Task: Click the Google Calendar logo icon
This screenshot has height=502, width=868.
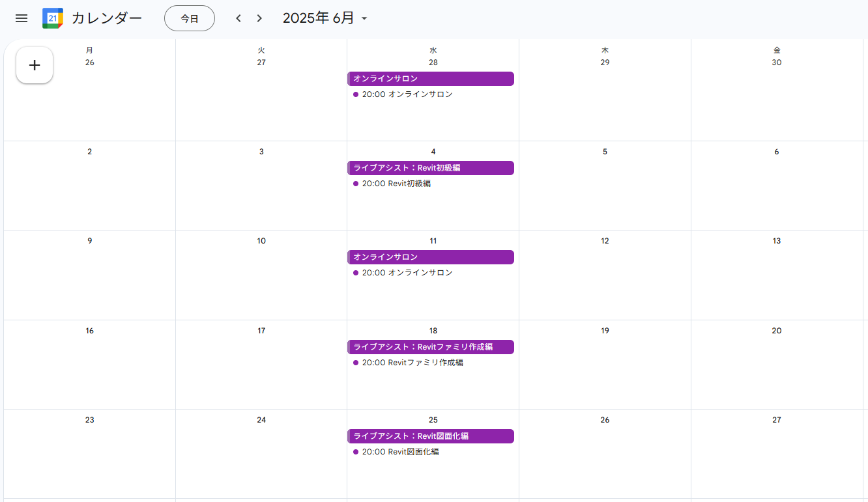Action: pos(53,18)
